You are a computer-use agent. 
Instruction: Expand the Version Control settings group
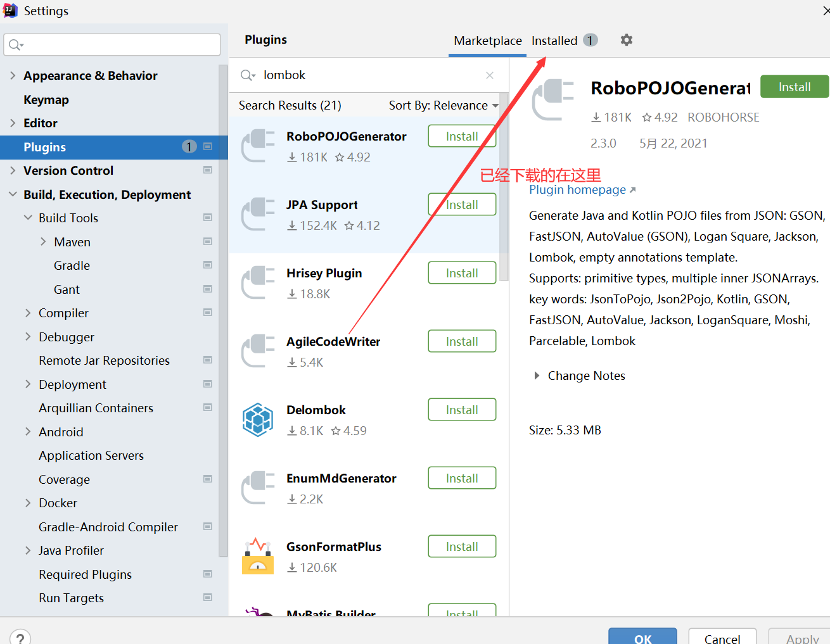point(13,170)
